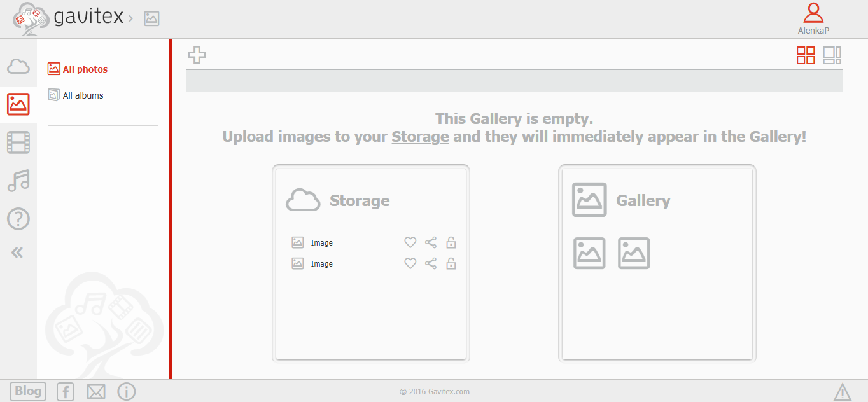Viewport: 868px width, 402px height.
Task: Open the Blog button in footer
Action: coord(27,391)
